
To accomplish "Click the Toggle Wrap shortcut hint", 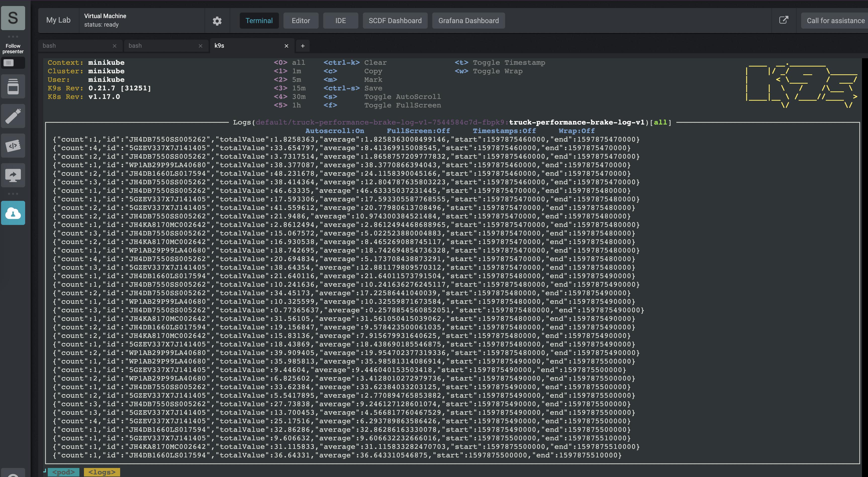I will 489,71.
